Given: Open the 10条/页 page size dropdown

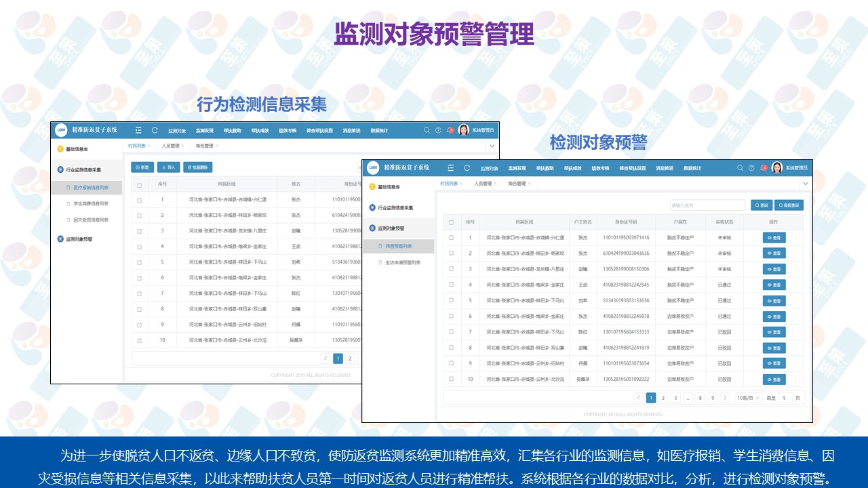Looking at the screenshot, I should tap(749, 398).
